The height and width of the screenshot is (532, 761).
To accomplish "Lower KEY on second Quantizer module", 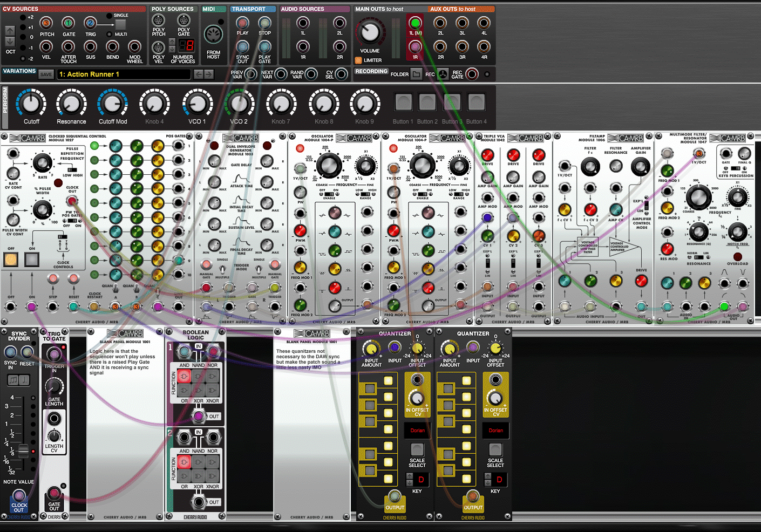I will pyautogui.click(x=488, y=482).
